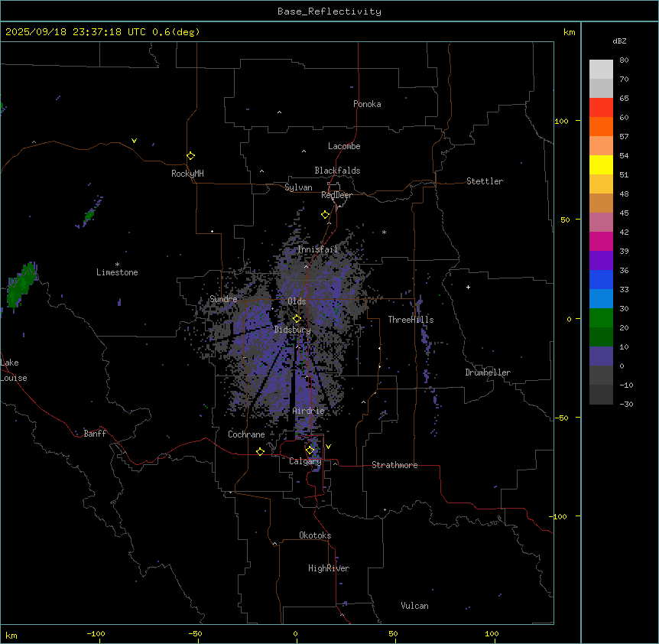
Task: Select the Airdrie city label
Action: tap(308, 411)
